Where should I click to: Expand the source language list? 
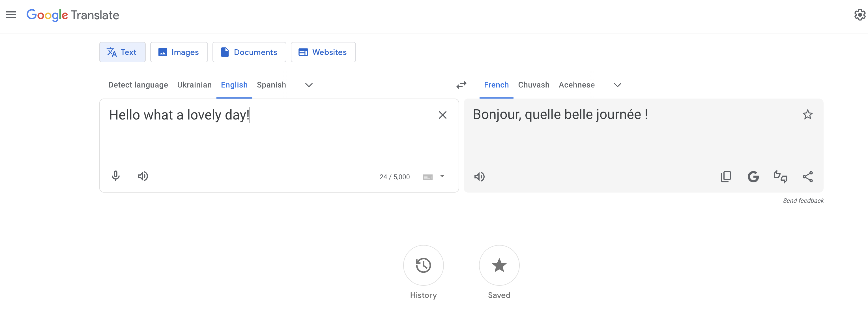point(308,85)
